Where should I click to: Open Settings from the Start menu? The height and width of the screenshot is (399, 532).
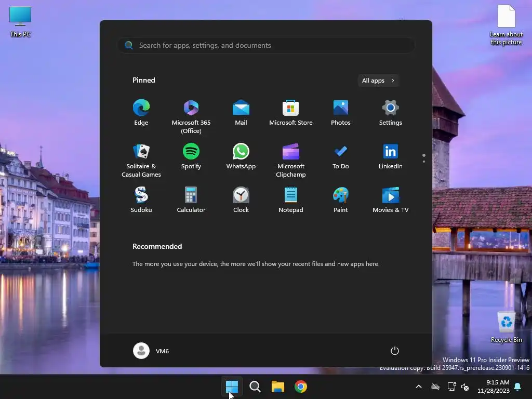click(x=391, y=113)
